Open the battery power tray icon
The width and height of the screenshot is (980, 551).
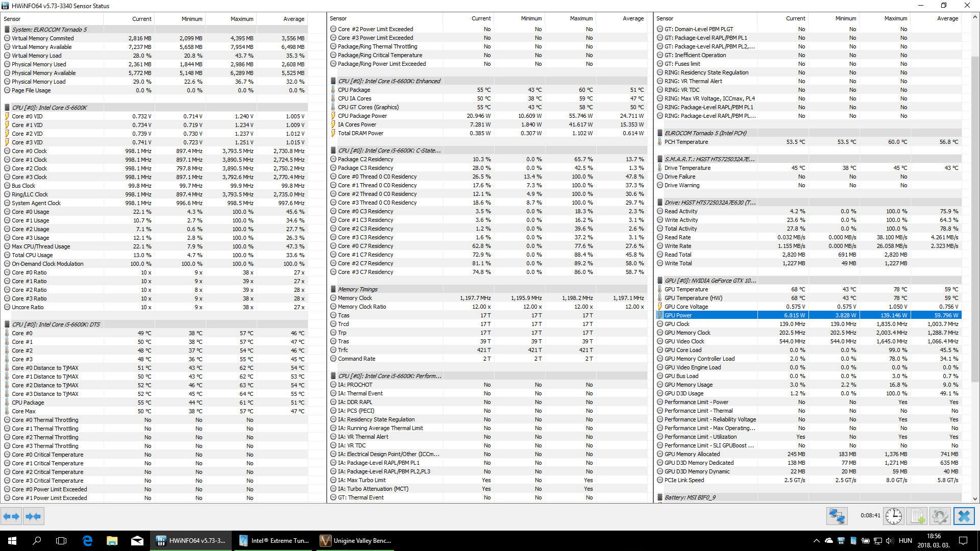pos(866,541)
